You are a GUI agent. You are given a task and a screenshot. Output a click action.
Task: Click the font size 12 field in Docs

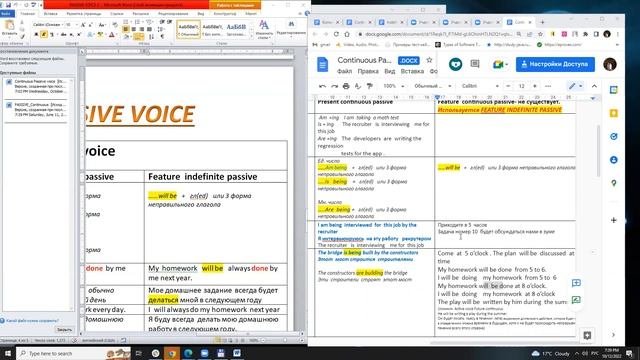[x=521, y=86]
